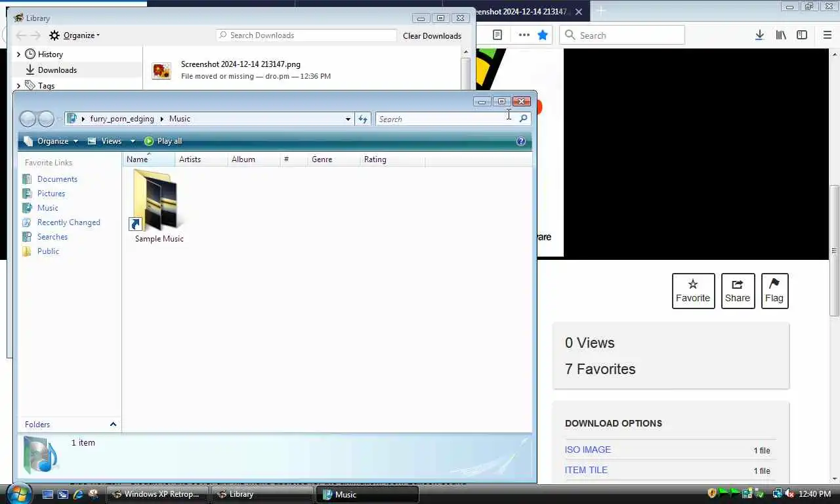840x504 pixels.
Task: Click Show Desktop in Quick Launch
Action: (47, 494)
